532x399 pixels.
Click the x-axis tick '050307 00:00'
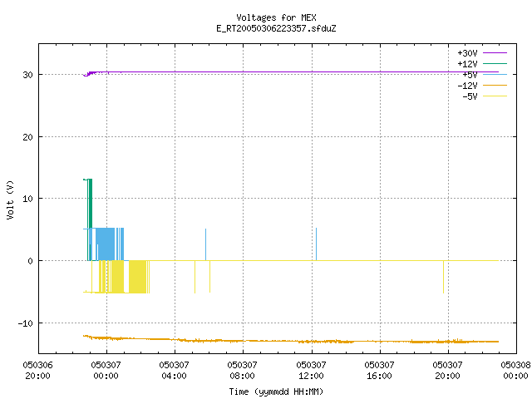pos(106,371)
